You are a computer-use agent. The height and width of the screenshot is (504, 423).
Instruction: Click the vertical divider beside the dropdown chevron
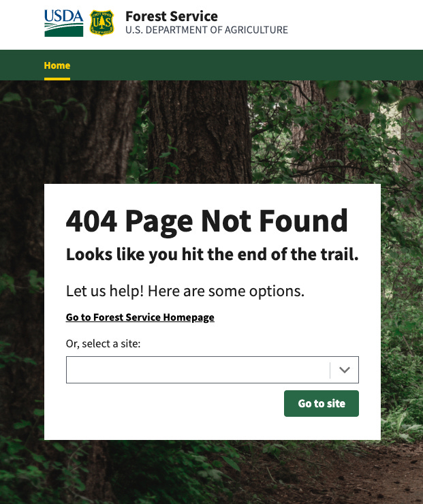coord(330,371)
